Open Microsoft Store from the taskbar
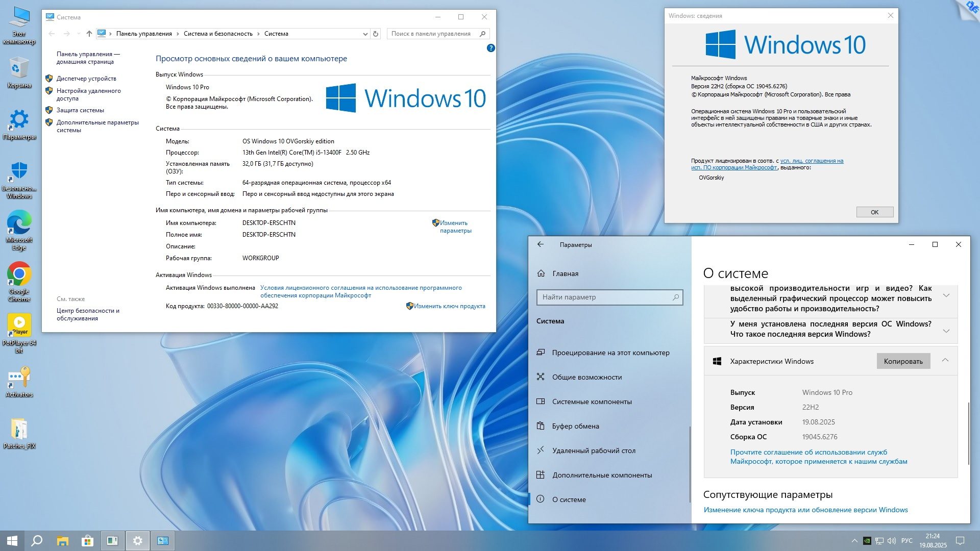 (87, 541)
